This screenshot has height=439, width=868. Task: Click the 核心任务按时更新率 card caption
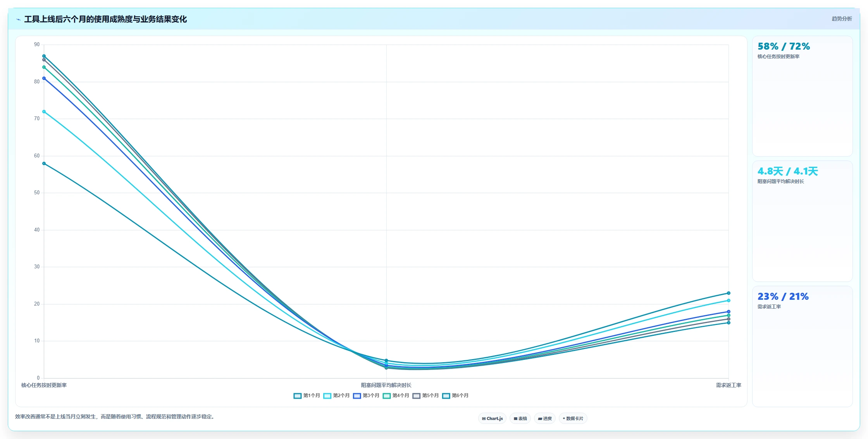pyautogui.click(x=778, y=57)
